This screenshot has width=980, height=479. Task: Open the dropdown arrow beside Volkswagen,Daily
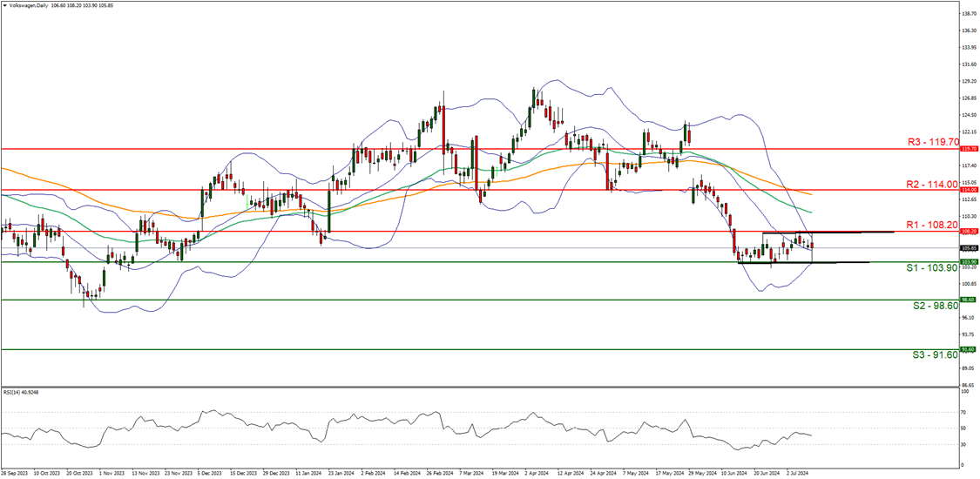click(3, 5)
